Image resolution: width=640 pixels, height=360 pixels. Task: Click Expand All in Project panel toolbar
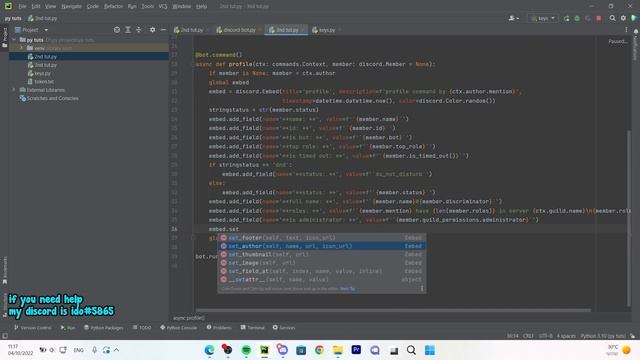click(128, 30)
